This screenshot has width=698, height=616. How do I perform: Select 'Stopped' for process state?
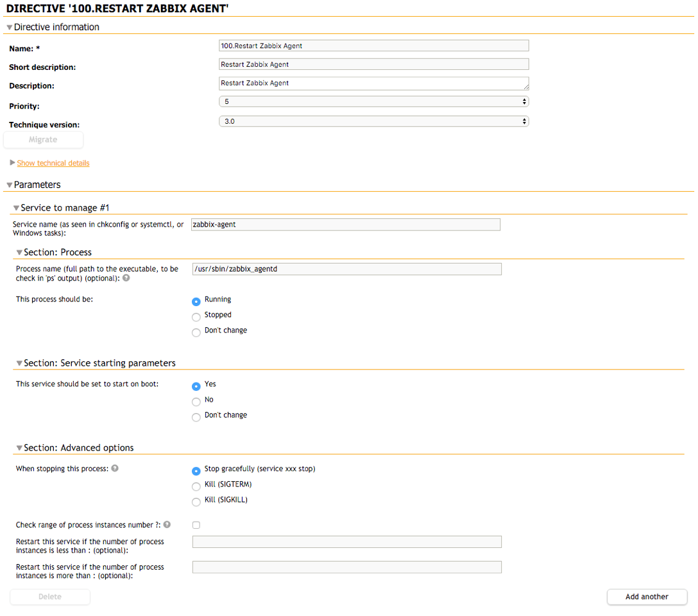[196, 317]
